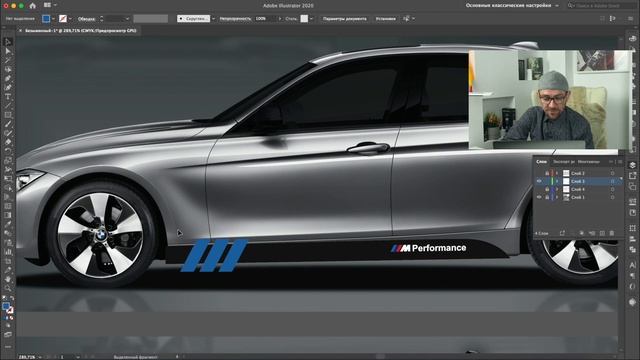Click target circle of Слой 1
This screenshot has width=640, height=360.
(612, 197)
